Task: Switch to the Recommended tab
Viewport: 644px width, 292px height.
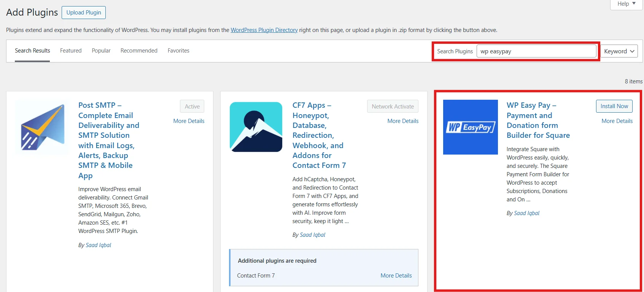Action: (139, 51)
